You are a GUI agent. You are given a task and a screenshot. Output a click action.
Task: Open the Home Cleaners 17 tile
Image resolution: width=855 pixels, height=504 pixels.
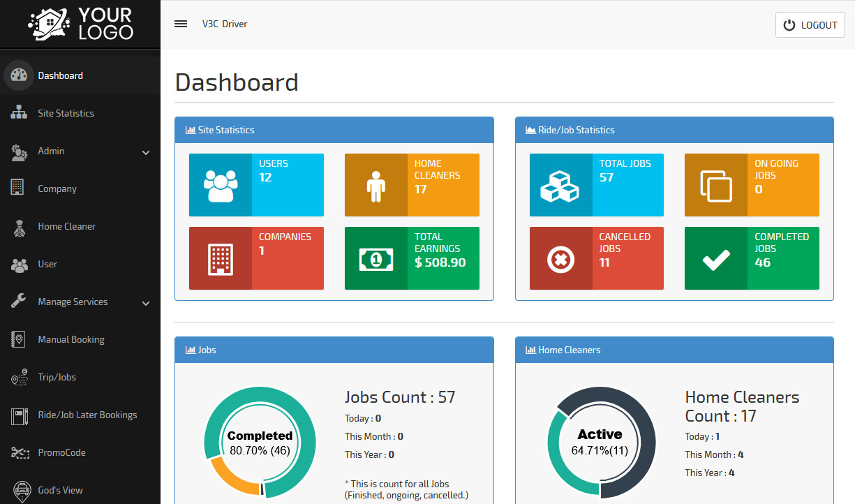[412, 185]
